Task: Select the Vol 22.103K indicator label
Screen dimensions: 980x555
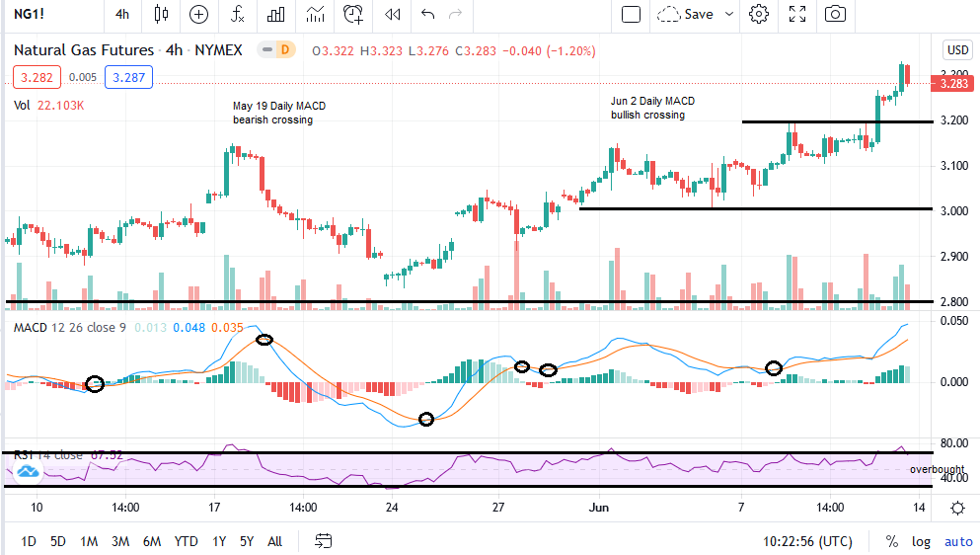Action: click(48, 105)
